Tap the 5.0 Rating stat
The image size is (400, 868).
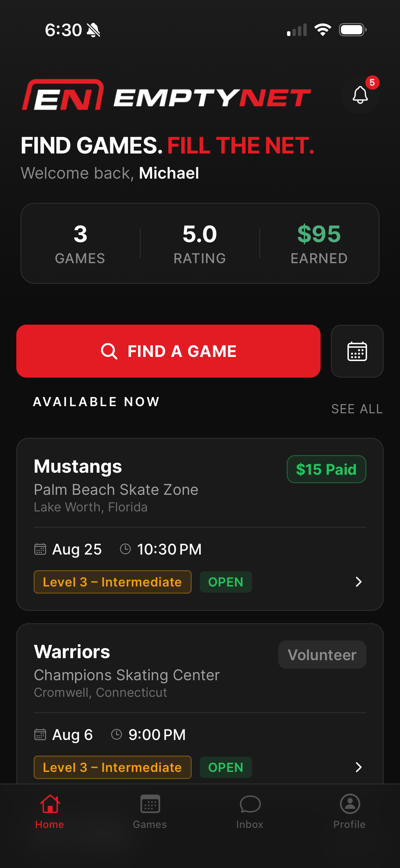[200, 243]
